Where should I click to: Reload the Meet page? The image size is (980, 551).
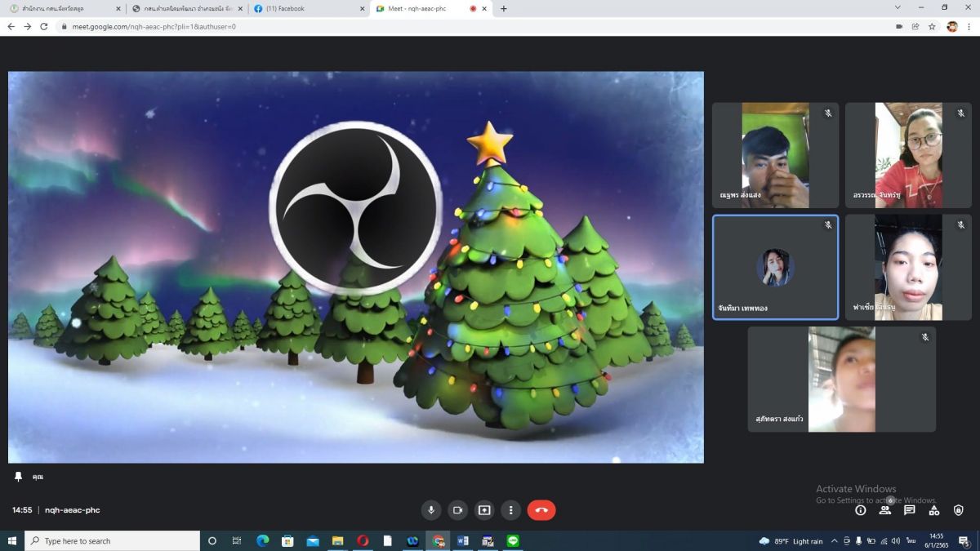44,26
